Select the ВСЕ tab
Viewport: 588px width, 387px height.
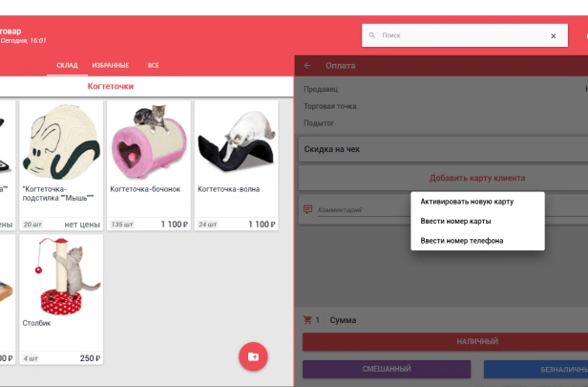(x=153, y=65)
